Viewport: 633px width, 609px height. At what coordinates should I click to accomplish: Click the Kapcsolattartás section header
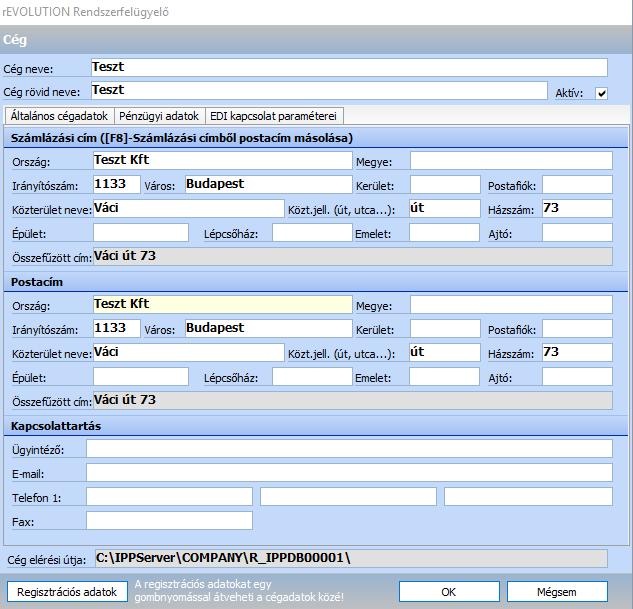coord(316,426)
